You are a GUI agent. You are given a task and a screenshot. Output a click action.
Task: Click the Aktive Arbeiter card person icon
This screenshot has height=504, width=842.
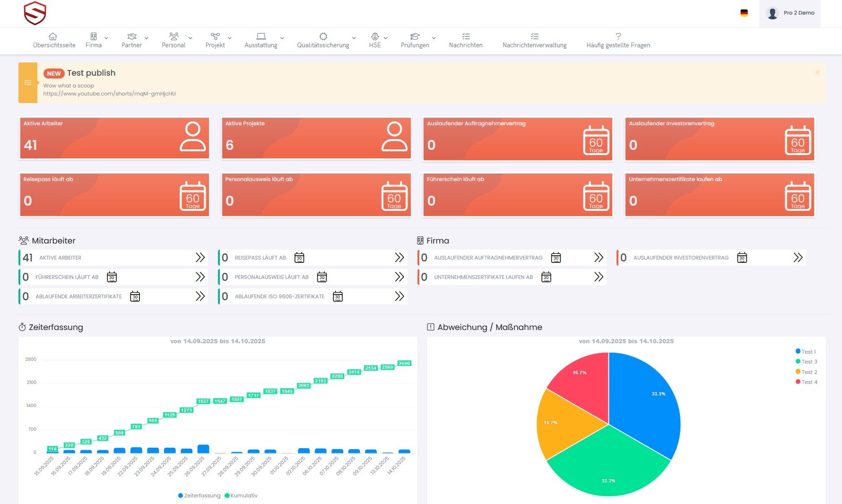click(x=192, y=137)
